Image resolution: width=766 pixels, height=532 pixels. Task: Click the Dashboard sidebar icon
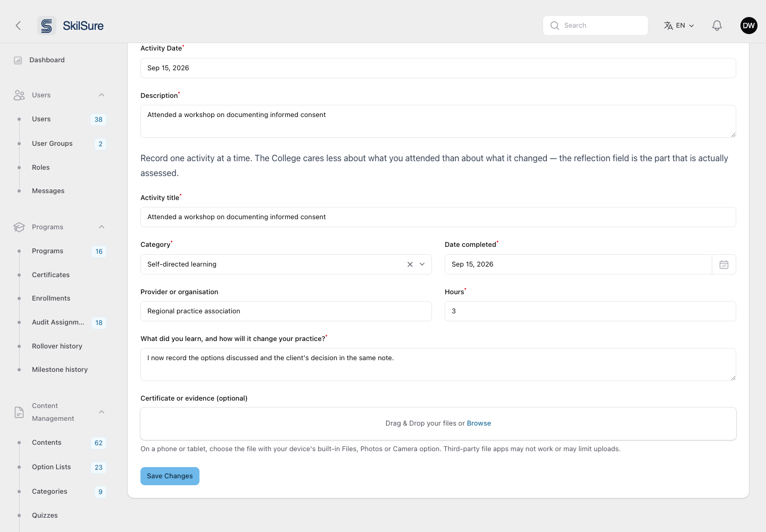tap(18, 60)
